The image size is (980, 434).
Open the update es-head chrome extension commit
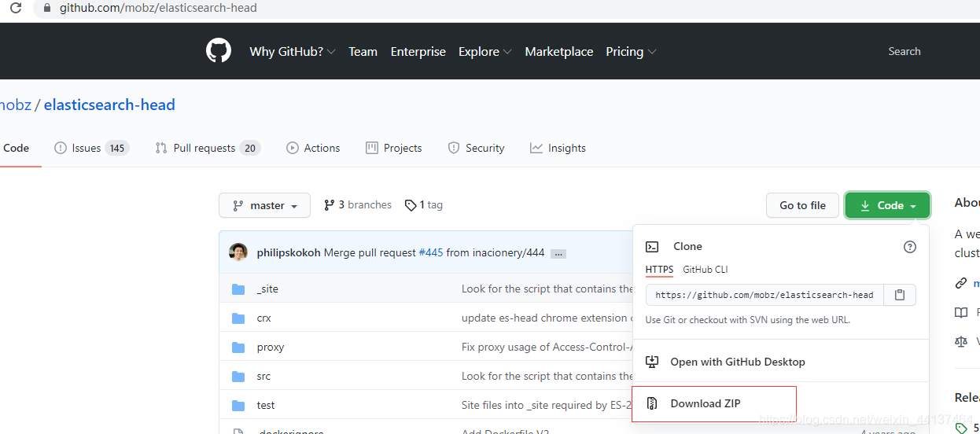tap(547, 318)
